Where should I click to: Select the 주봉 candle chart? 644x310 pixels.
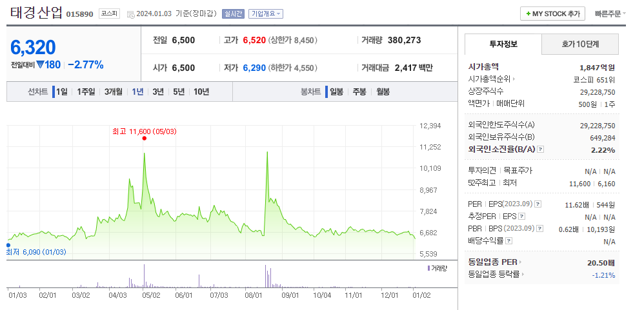coord(359,92)
